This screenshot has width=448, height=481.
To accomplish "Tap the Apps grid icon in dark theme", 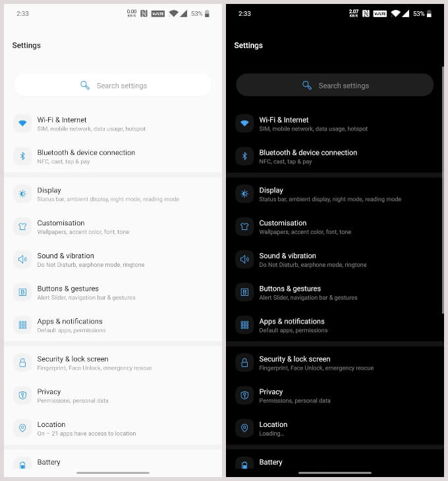I will coord(244,325).
